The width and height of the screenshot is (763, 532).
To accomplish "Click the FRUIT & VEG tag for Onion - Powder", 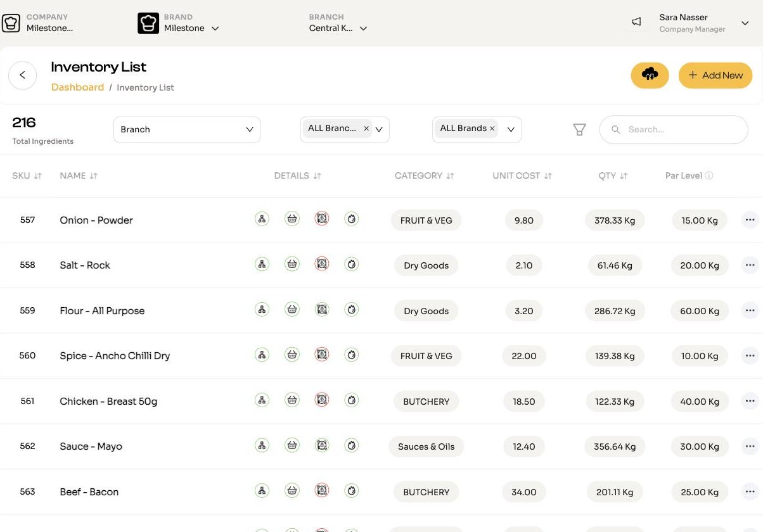I will point(426,220).
